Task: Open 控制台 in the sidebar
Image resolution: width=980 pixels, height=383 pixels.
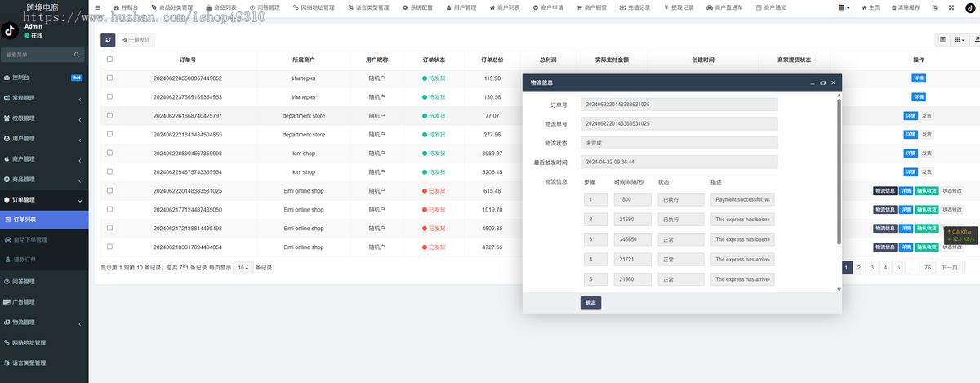Action: coord(44,78)
